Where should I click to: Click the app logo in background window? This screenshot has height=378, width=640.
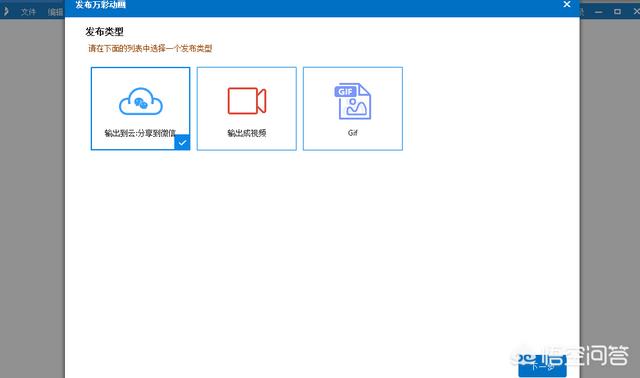click(5, 11)
